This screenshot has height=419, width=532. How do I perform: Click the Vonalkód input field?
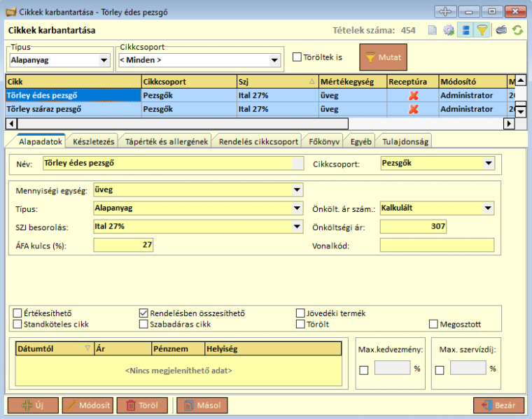click(x=437, y=245)
